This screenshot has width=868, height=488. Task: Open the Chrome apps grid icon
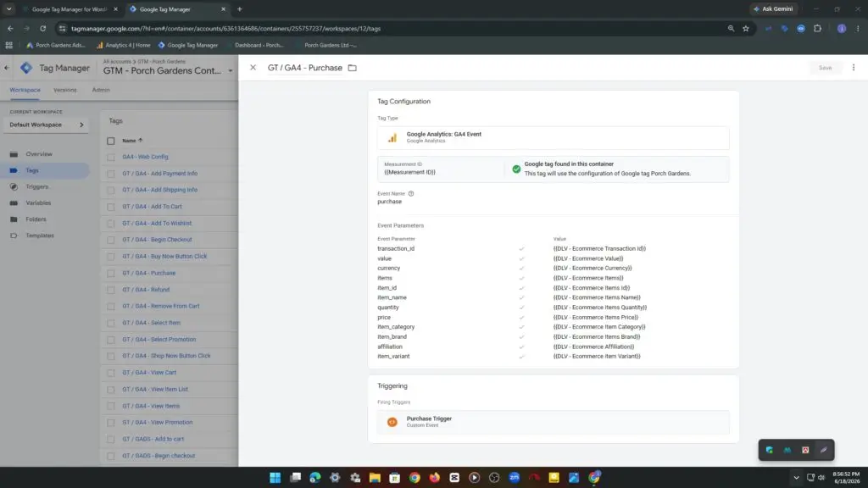8,46
